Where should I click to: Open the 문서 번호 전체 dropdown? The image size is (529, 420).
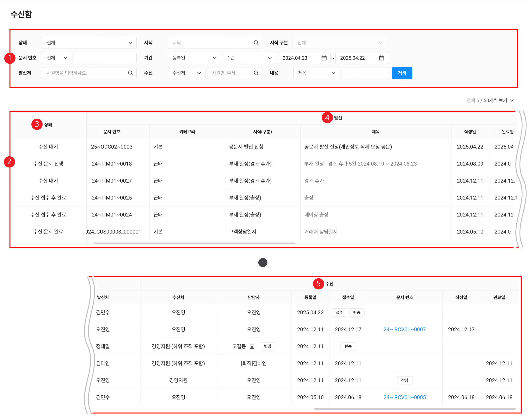point(57,58)
